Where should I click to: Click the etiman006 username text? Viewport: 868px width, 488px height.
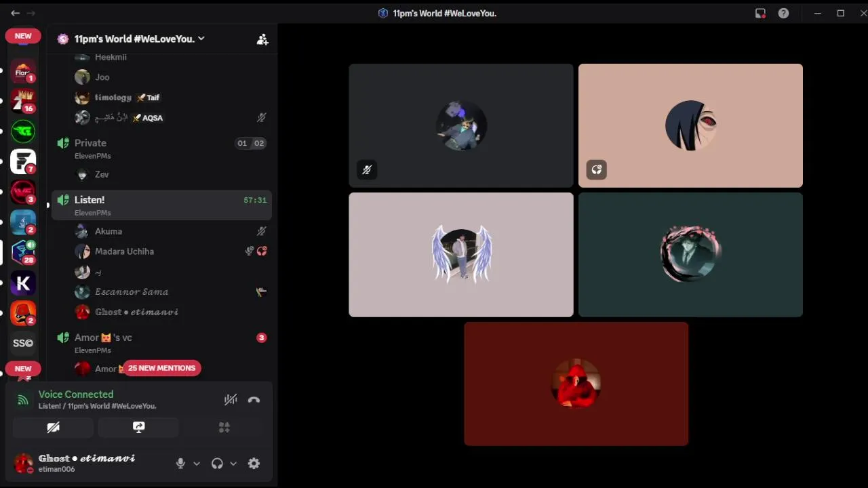point(56,469)
